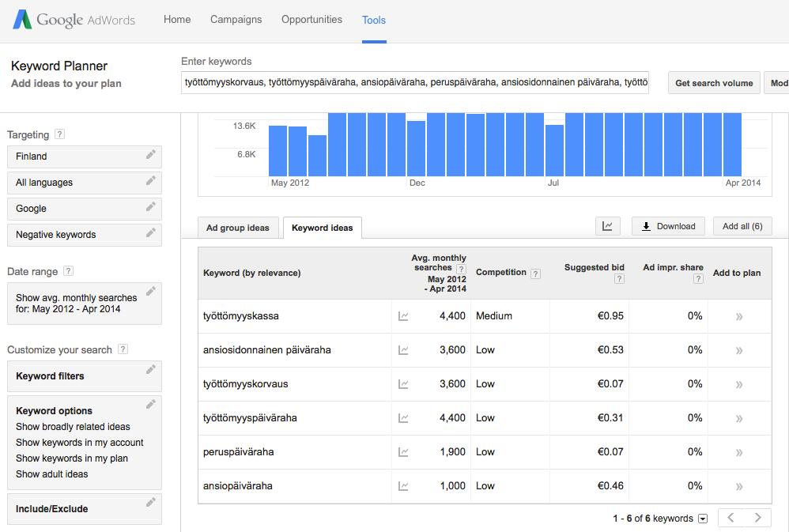Click the Enter keywords input field

click(x=414, y=82)
